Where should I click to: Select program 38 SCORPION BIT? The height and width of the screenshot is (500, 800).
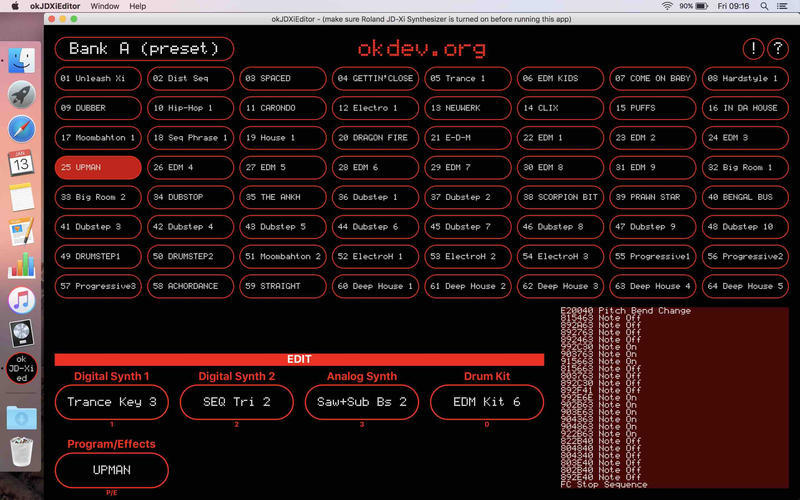tap(561, 197)
